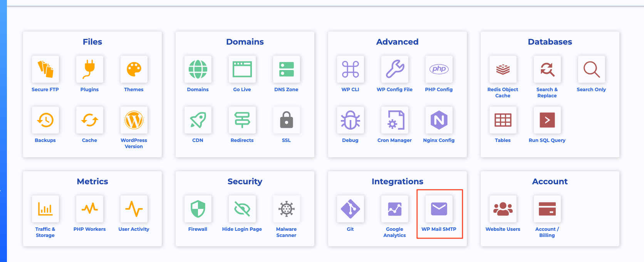Click the Search & Replace icon
The image size is (644, 262).
[x=547, y=69]
